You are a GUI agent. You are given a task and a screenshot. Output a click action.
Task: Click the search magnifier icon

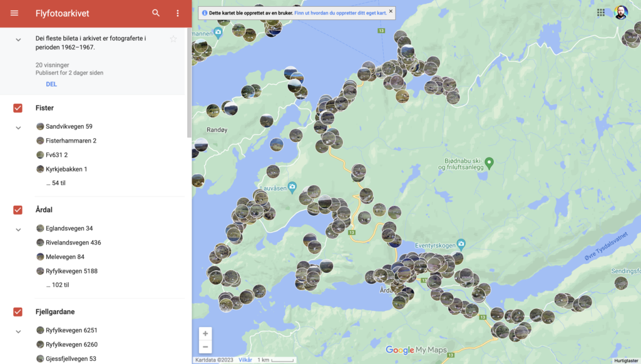tap(156, 13)
